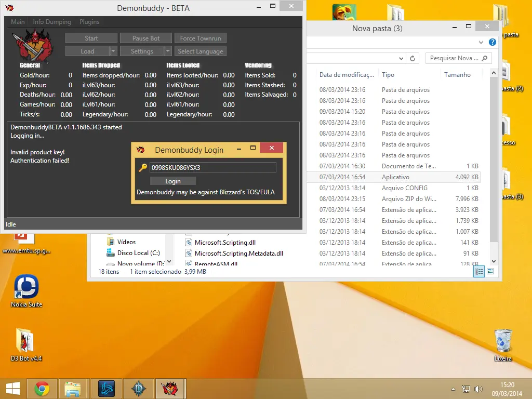This screenshot has width=532, height=399.
Task: Click the Load button
Action: click(87, 51)
